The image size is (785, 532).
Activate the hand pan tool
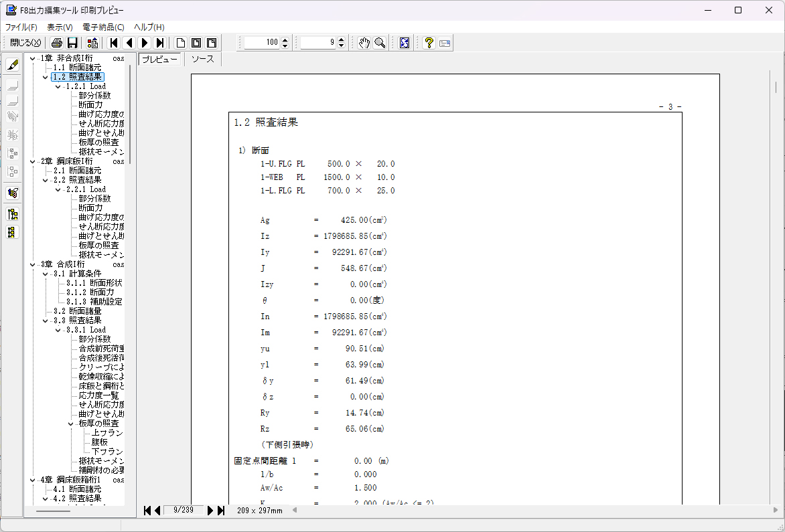(364, 43)
